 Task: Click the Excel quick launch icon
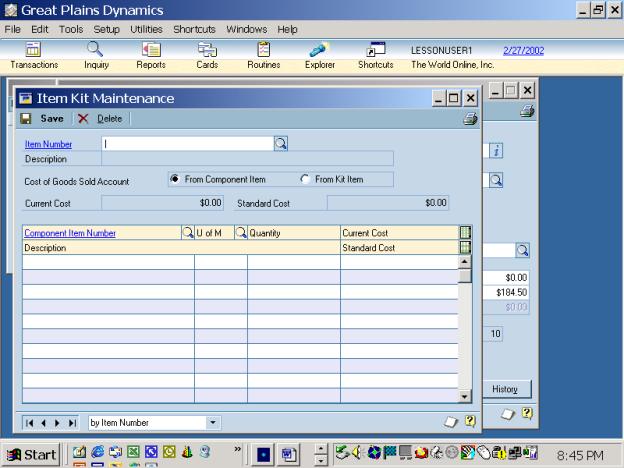[x=133, y=452]
